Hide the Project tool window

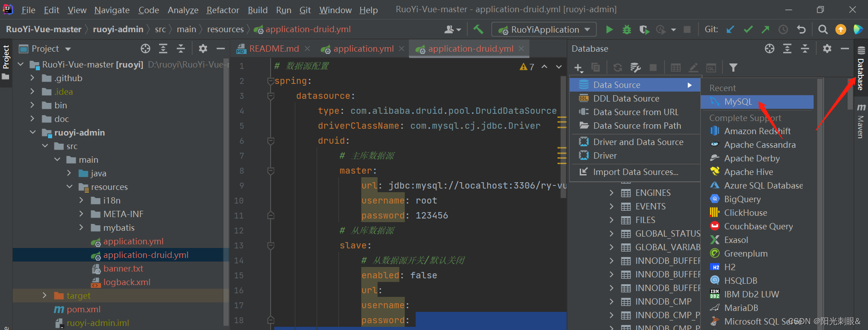point(221,49)
